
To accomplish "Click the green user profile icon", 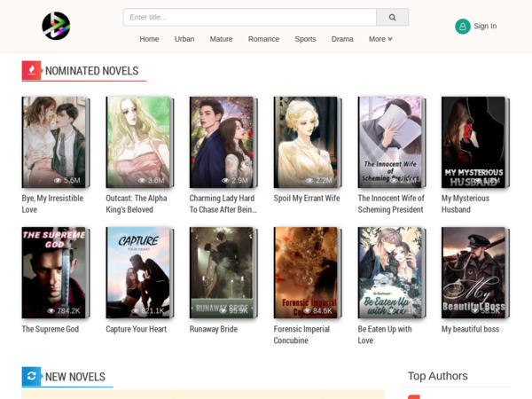I will point(463,27).
